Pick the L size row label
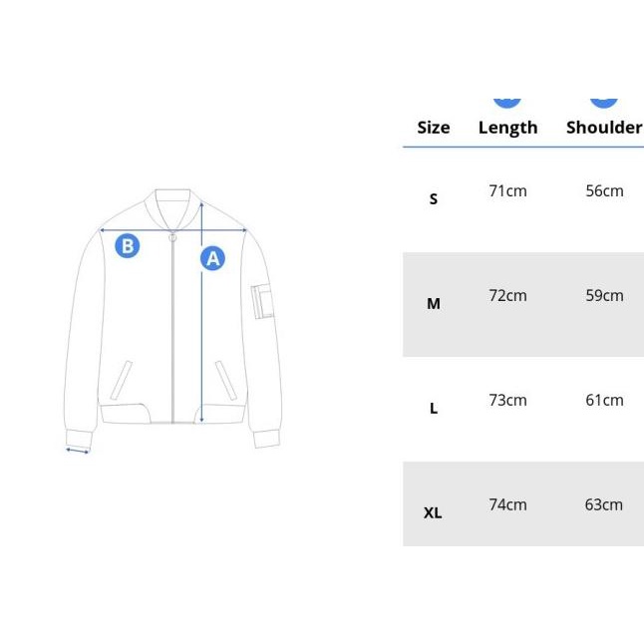The width and height of the screenshot is (644, 644). 434,409
